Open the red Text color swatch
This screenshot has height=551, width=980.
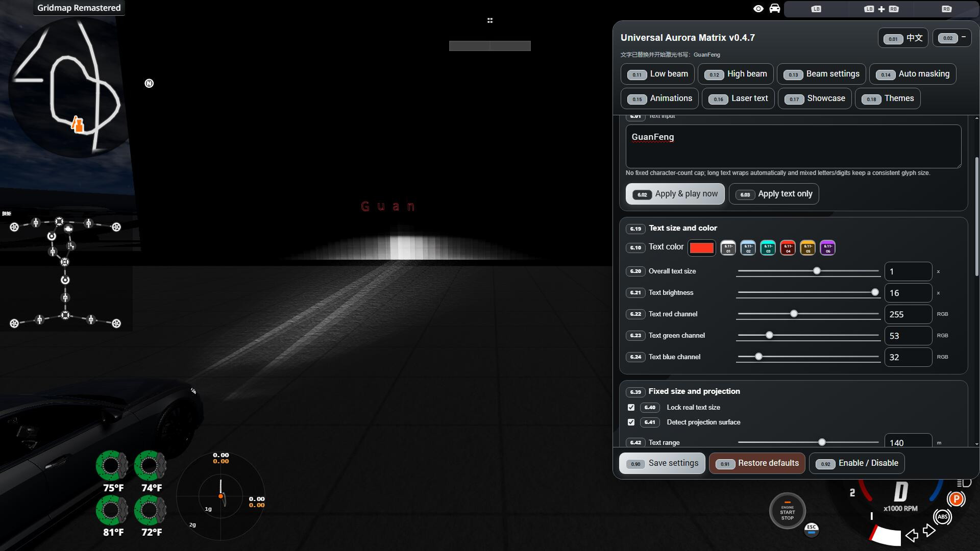(x=701, y=248)
